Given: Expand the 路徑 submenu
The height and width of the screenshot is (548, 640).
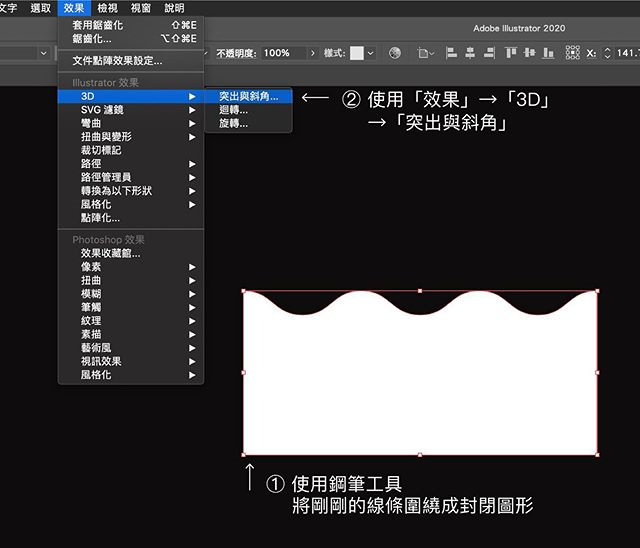Looking at the screenshot, I should coord(131,164).
